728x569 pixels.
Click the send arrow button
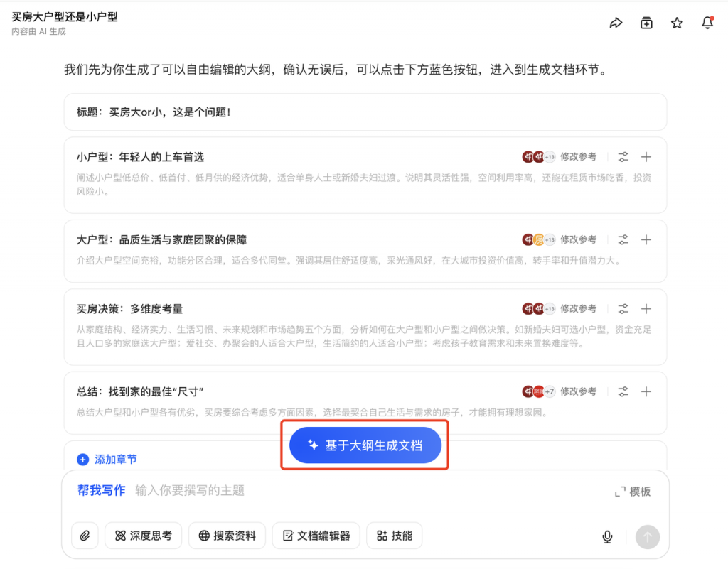[x=647, y=537]
